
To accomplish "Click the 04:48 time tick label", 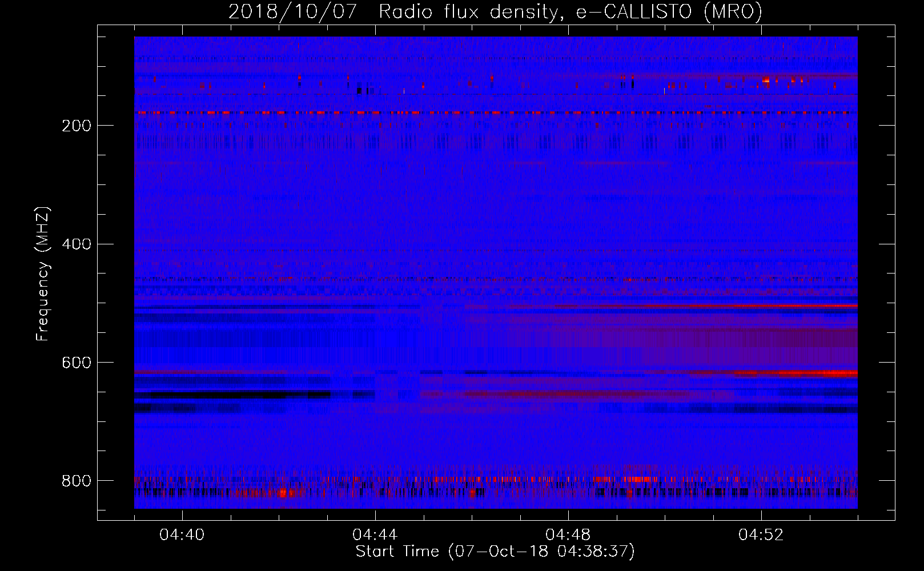I will click(x=568, y=535).
